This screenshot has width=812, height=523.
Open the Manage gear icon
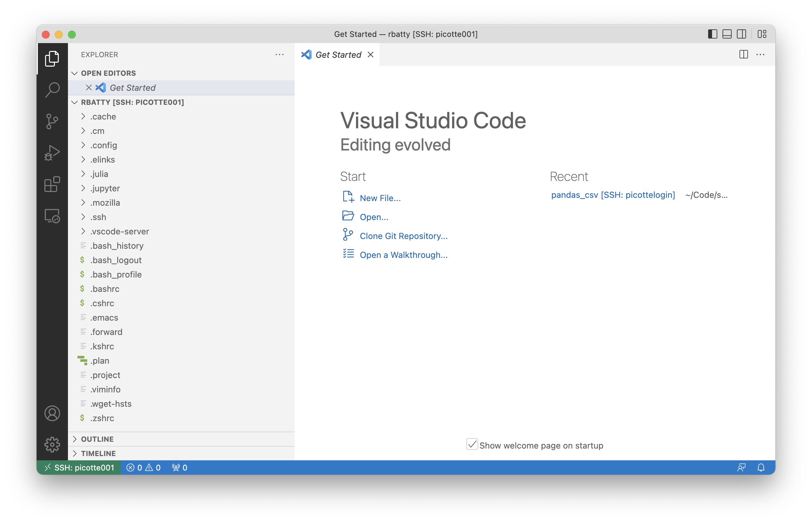52,445
